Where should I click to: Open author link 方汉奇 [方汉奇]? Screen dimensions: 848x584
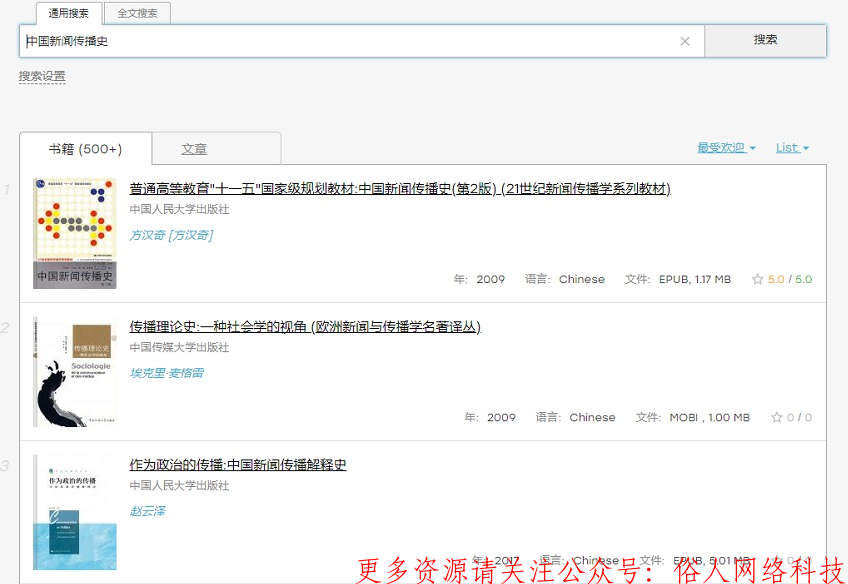(171, 235)
